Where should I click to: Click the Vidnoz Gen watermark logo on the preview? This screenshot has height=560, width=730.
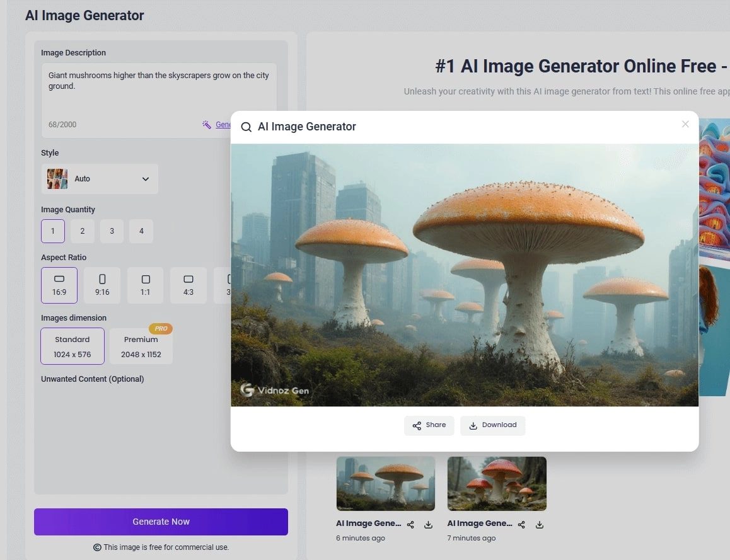(274, 390)
